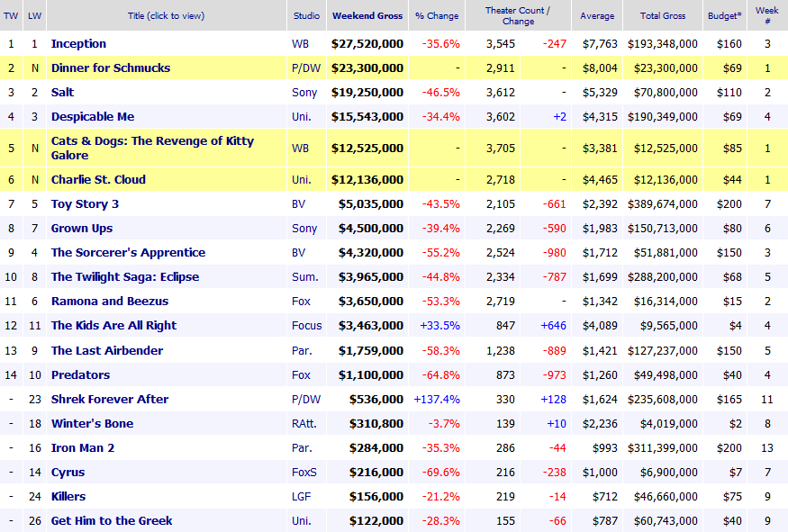The image size is (788, 532).
Task: View the Iron Man 2 page
Action: pyautogui.click(x=83, y=448)
